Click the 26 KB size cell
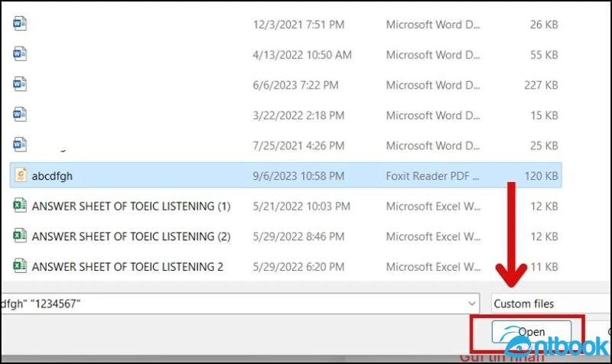 (x=544, y=24)
